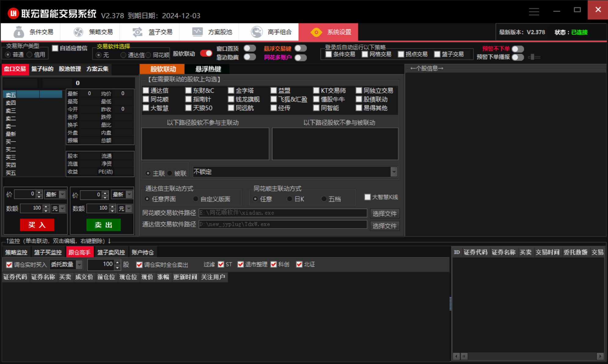Click the 条件交易 toolbar icon
Viewport: 608px width, 364px height.
[19, 32]
